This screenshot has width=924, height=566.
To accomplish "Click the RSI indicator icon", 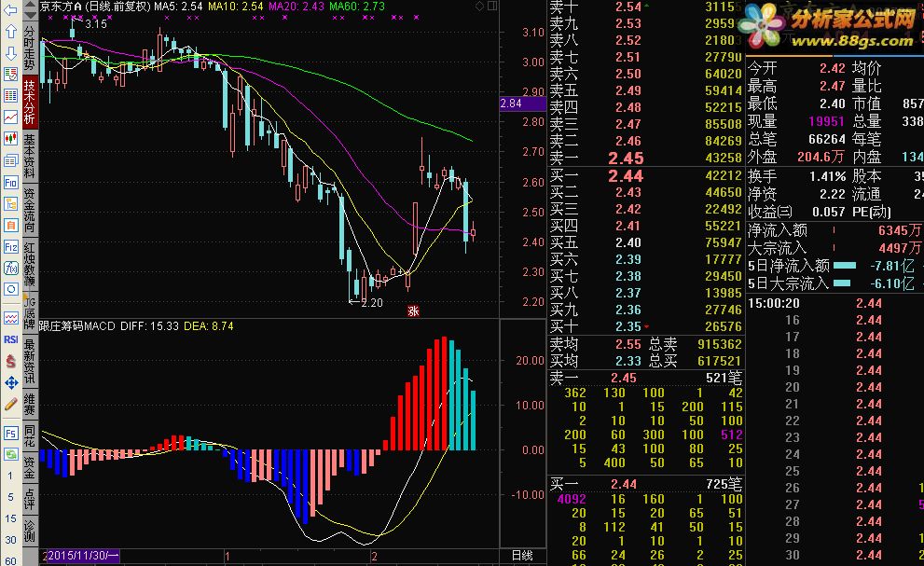I will [10, 339].
